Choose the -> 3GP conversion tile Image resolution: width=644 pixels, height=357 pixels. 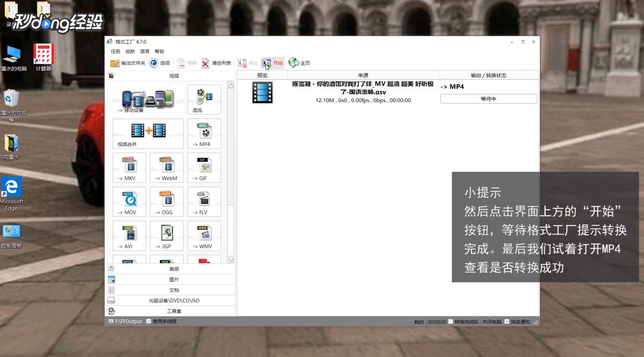point(166,236)
